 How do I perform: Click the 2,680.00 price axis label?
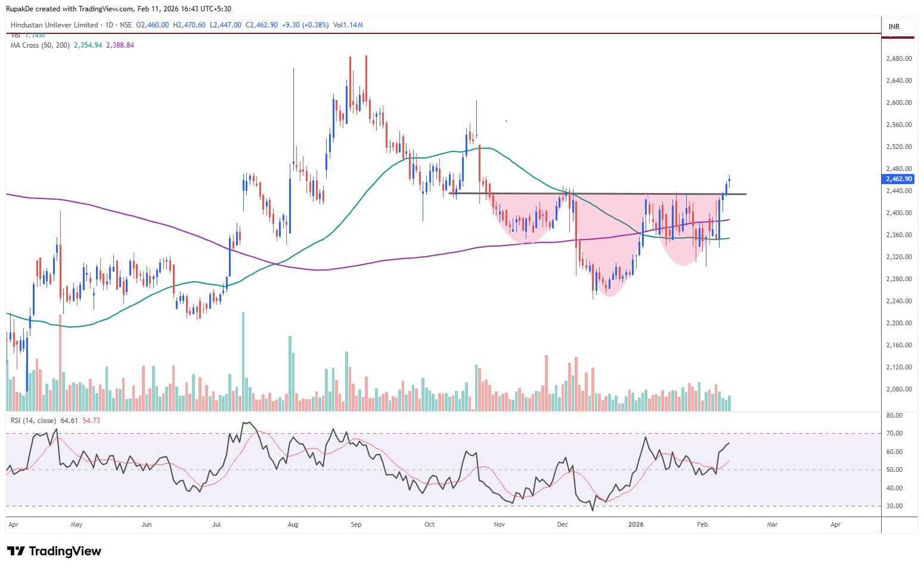click(899, 58)
